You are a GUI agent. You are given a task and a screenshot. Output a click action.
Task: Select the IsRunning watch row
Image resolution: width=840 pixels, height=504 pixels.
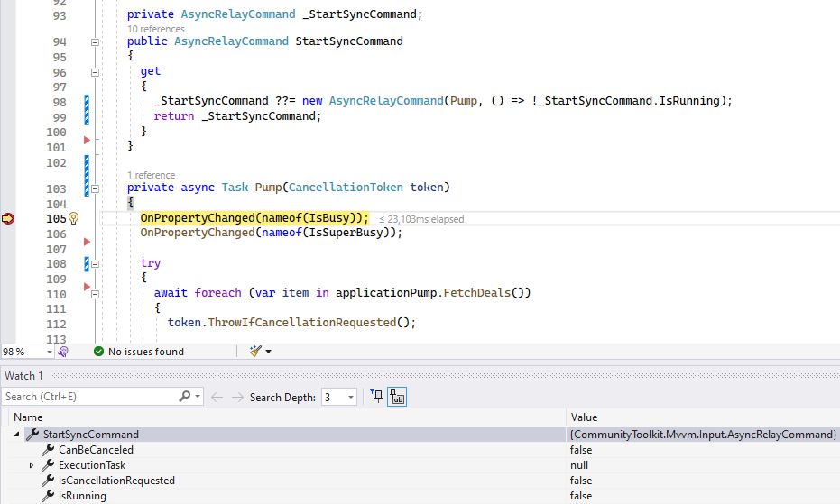[x=420, y=496]
